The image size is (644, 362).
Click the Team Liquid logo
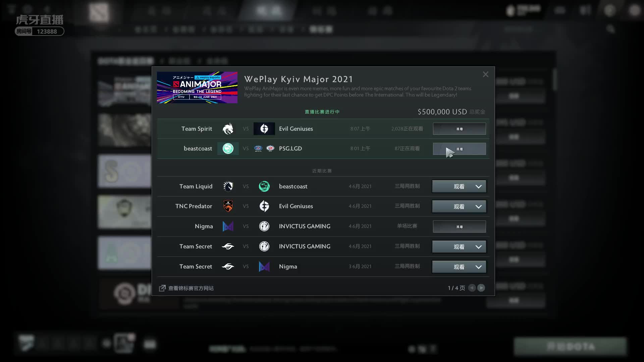pos(228,186)
